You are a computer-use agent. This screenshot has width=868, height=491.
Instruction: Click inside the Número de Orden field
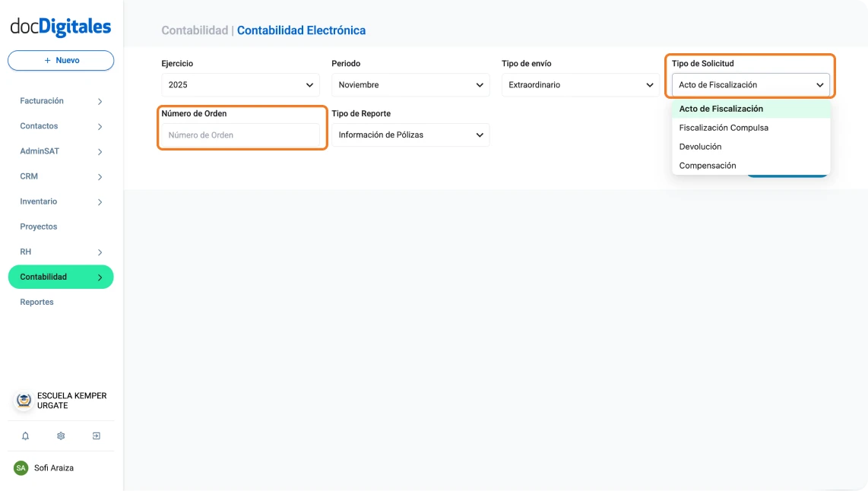coord(242,135)
